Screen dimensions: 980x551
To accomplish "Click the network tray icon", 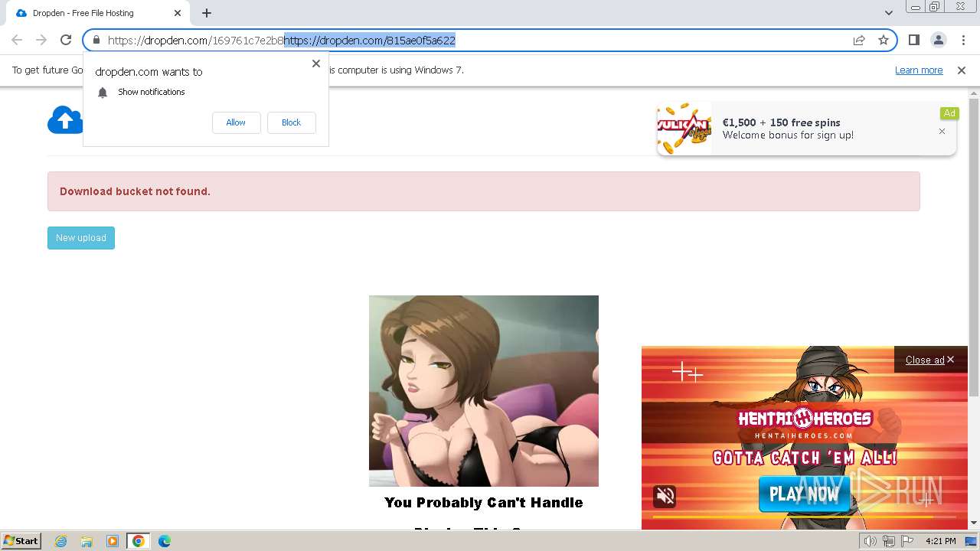I will (x=890, y=541).
